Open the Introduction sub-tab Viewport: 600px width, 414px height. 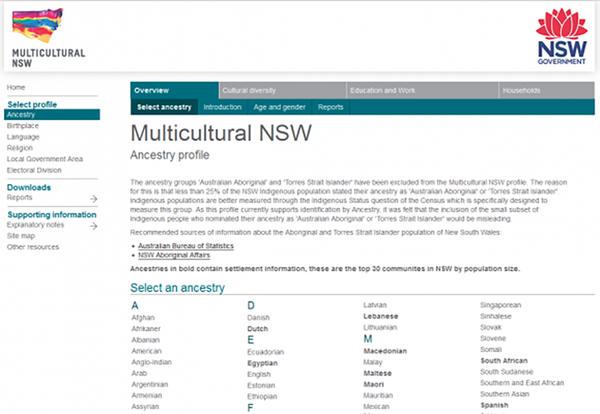(222, 107)
